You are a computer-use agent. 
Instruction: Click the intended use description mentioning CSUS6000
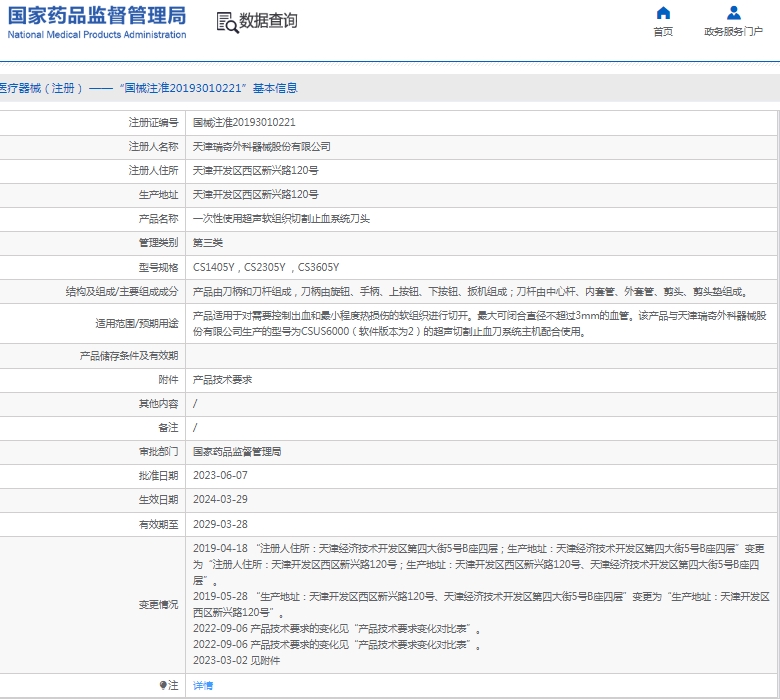pos(480,323)
